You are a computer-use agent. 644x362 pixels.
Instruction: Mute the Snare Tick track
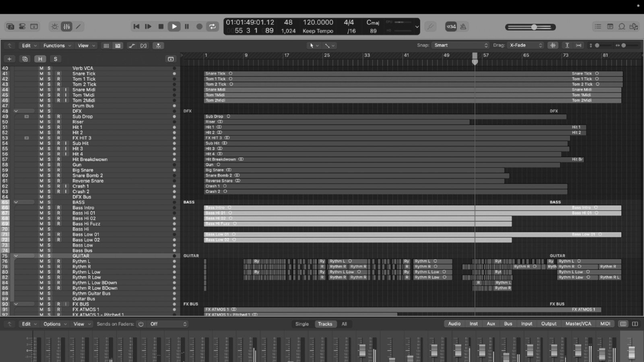click(41, 74)
